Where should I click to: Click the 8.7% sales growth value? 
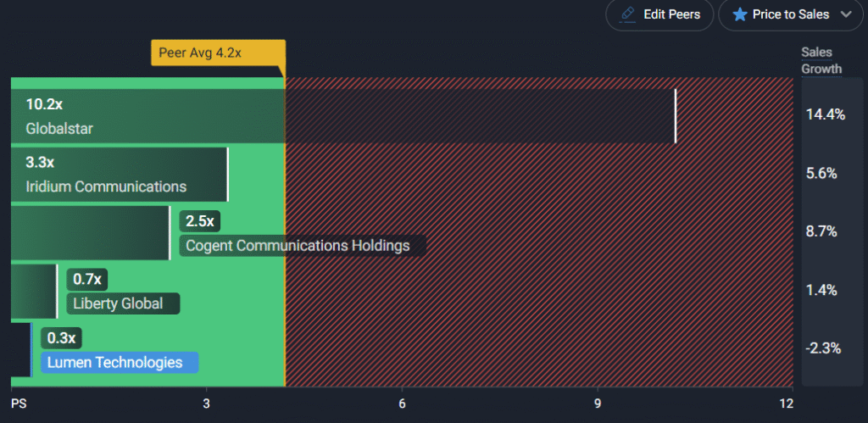point(821,231)
